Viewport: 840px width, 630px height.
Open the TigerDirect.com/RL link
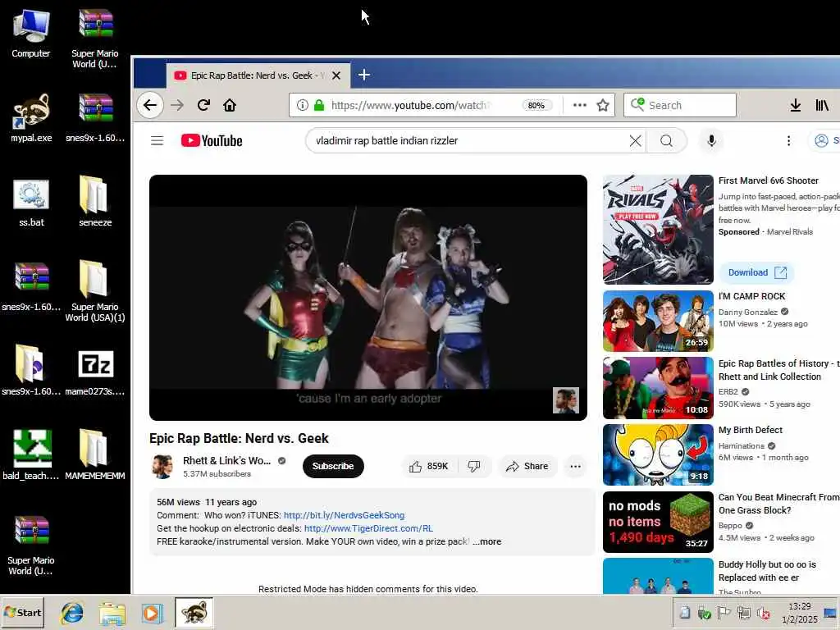coord(368,528)
